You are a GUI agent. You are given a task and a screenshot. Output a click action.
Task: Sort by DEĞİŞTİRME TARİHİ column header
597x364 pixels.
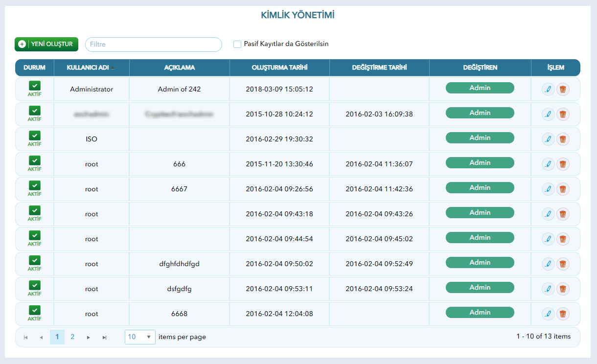[379, 68]
